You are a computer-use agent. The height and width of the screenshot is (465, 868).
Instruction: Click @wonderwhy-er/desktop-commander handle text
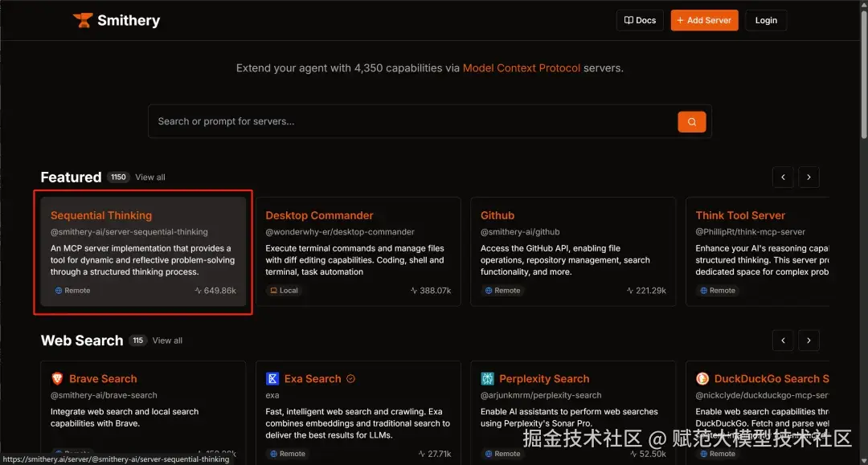pyautogui.click(x=340, y=231)
